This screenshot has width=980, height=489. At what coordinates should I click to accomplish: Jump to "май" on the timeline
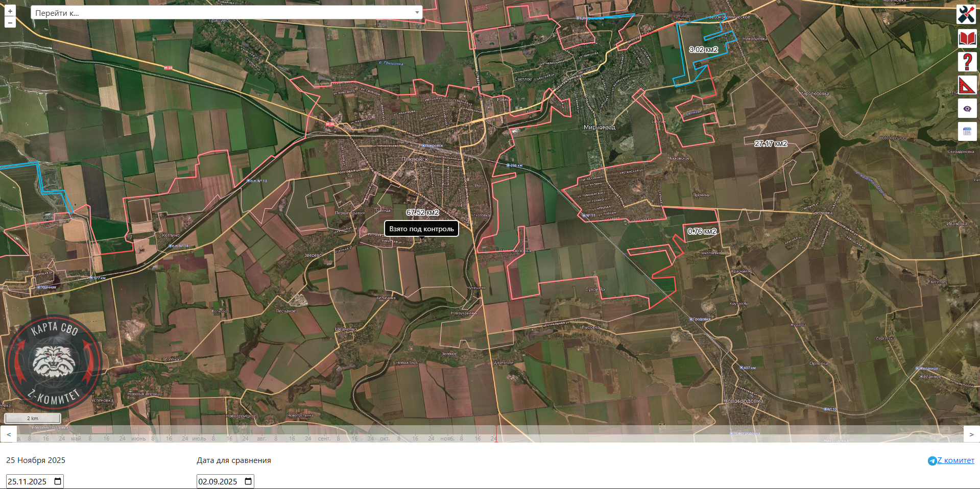click(x=76, y=438)
